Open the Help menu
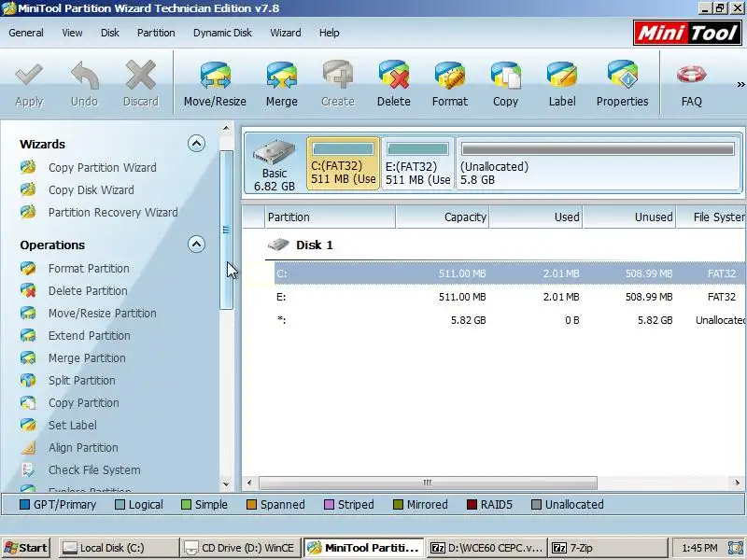 click(x=330, y=33)
